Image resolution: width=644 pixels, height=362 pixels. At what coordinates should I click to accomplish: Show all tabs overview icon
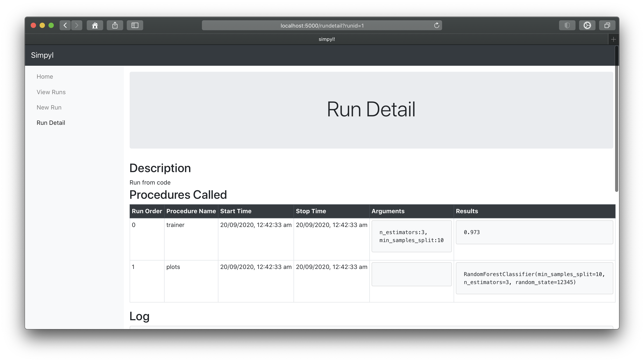tap(607, 25)
